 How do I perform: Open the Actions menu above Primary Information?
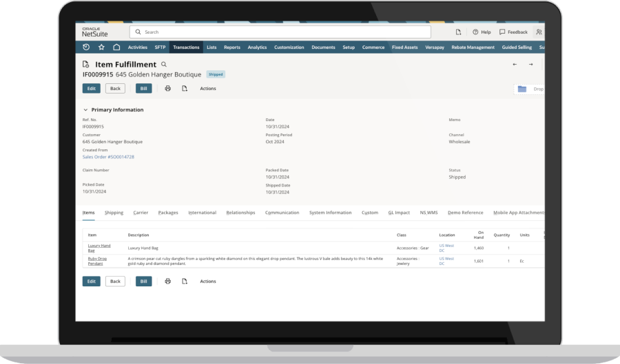tap(207, 89)
